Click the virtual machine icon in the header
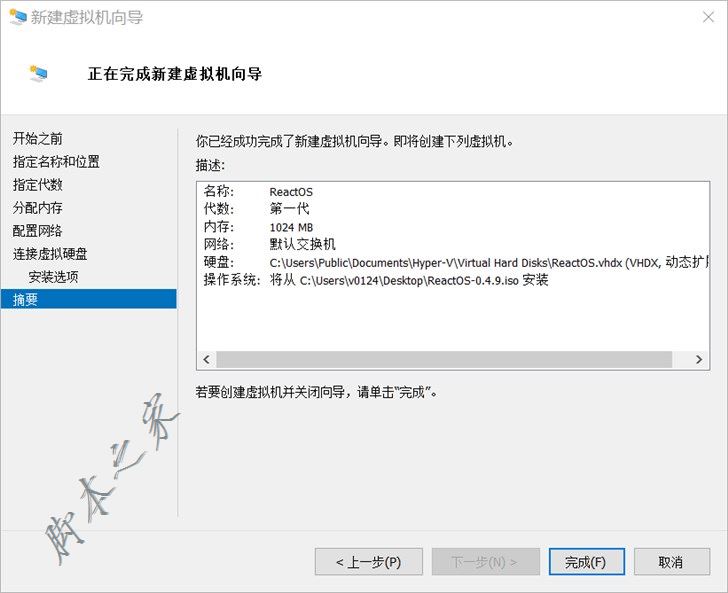The height and width of the screenshot is (593, 728). (39, 74)
